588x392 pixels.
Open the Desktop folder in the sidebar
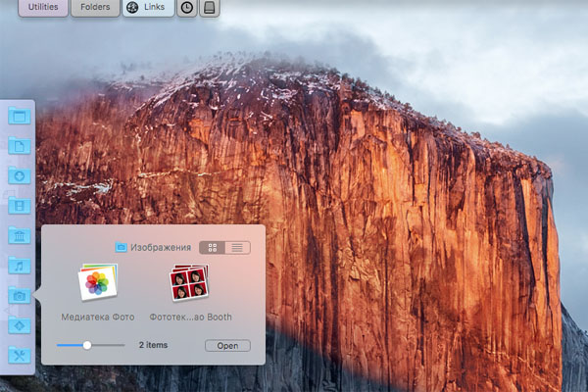[19, 116]
